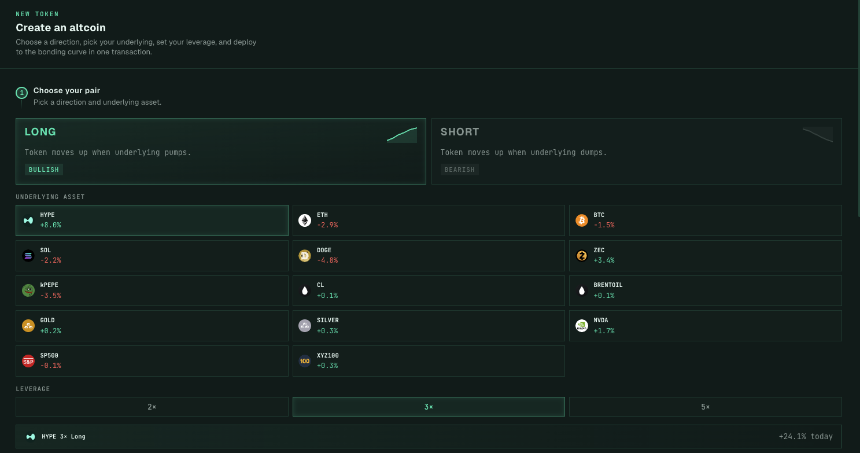Click the SILVER asset name
The image size is (860, 453).
(x=327, y=320)
